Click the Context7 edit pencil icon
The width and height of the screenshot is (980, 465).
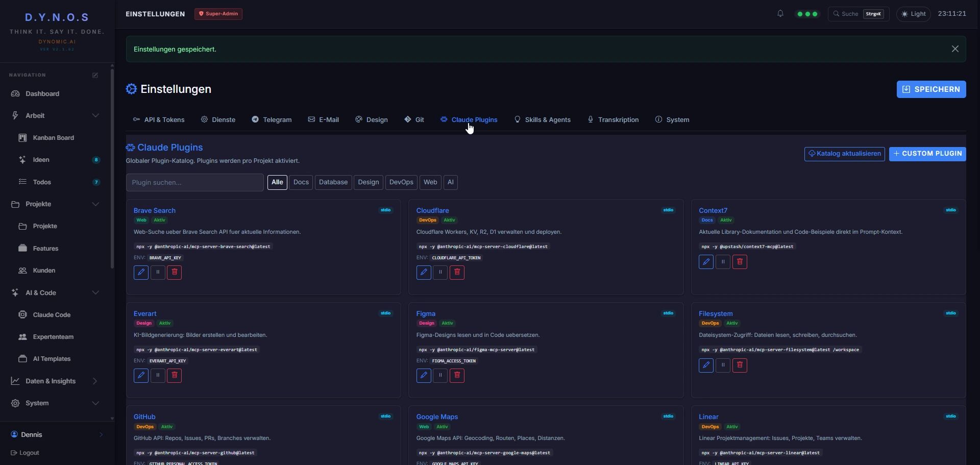click(706, 262)
